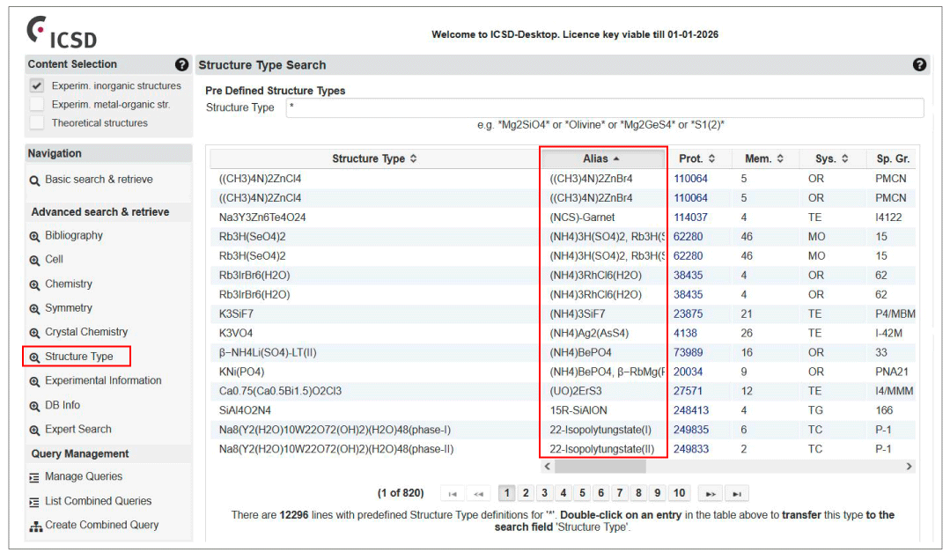The height and width of the screenshot is (560, 950).
Task: Enable Theoretical structures checkbox
Action: click(x=37, y=122)
